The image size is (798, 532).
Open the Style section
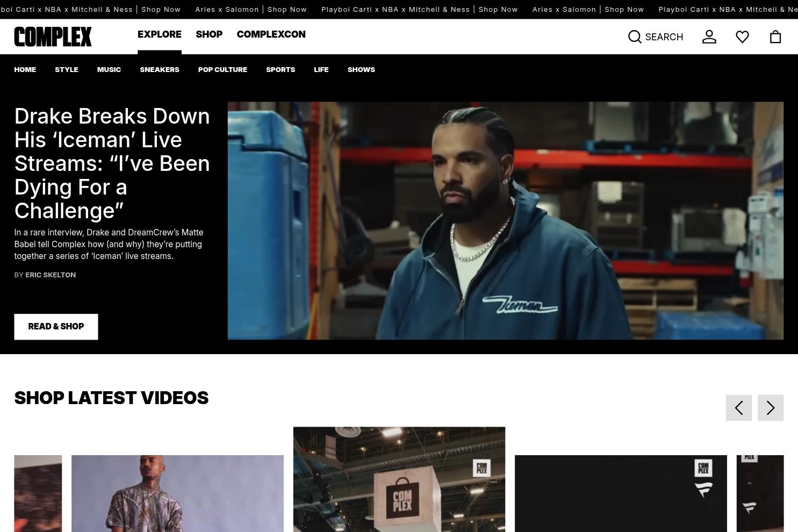pos(67,69)
